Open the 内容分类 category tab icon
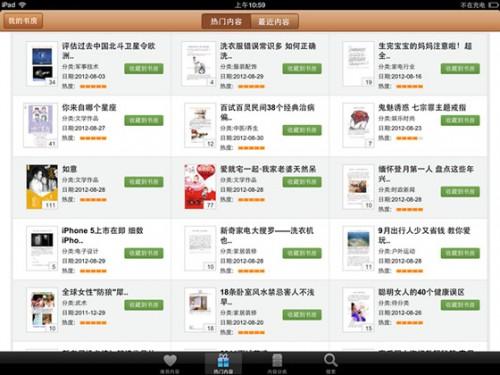This screenshot has height=375, width=500. (277, 363)
